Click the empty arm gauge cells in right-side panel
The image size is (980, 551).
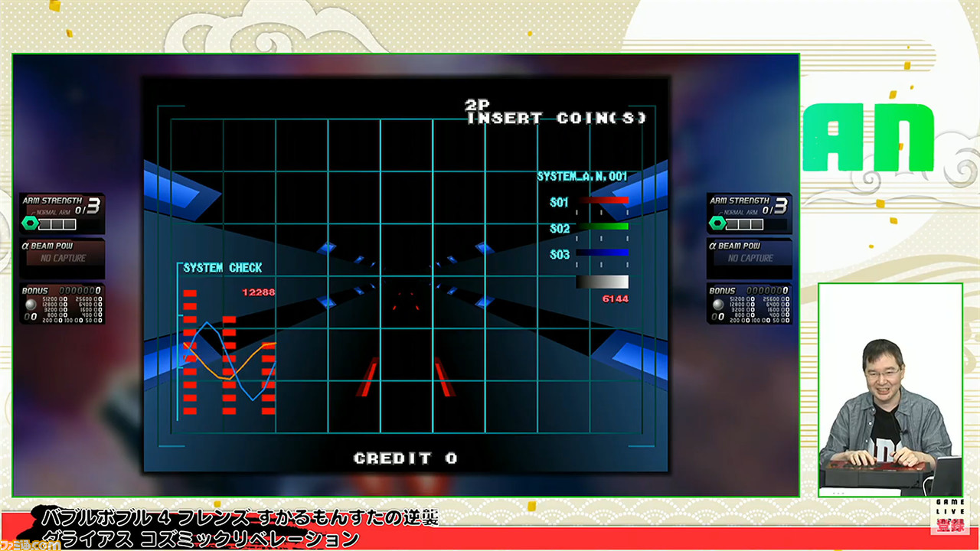pos(746,224)
